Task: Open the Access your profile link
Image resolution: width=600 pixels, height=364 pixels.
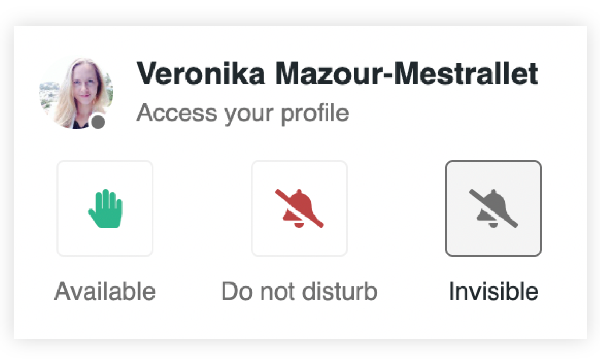Action: point(242,113)
